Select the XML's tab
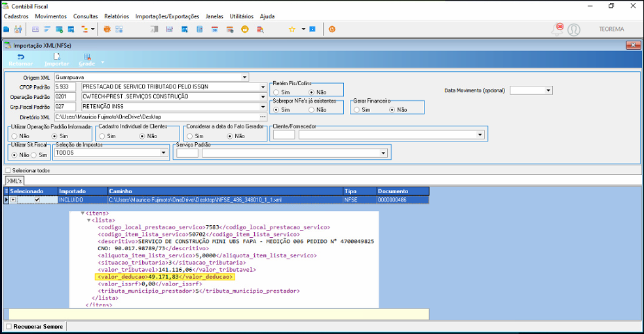Viewport: 644px width, 334px height. click(14, 181)
